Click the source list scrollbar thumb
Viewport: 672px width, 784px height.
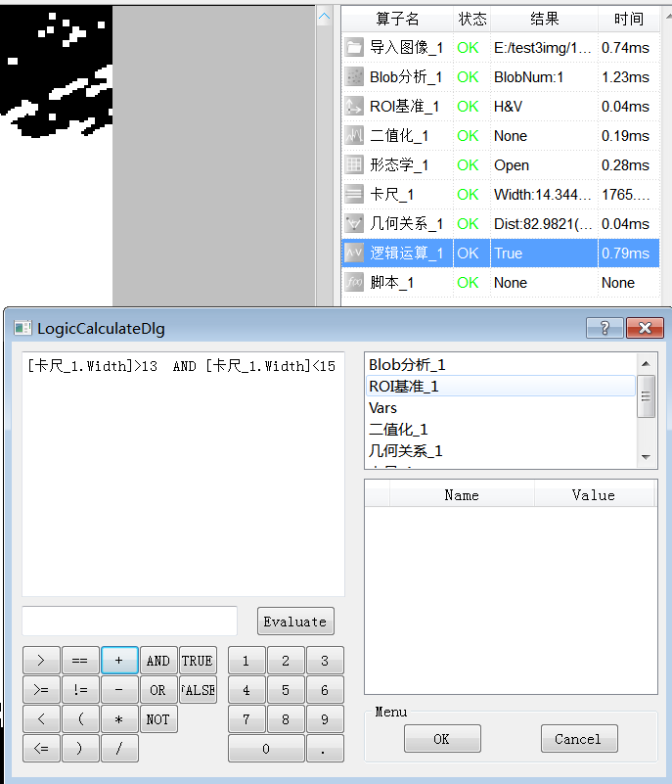(646, 396)
